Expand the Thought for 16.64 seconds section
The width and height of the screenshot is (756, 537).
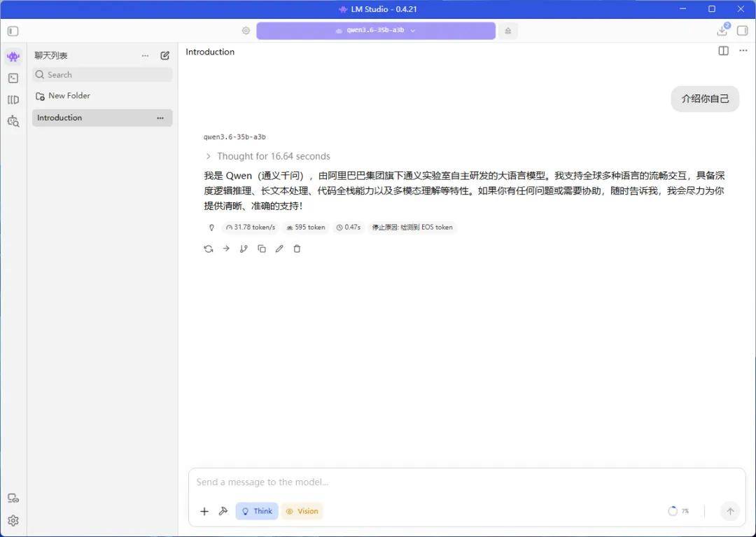pos(268,156)
